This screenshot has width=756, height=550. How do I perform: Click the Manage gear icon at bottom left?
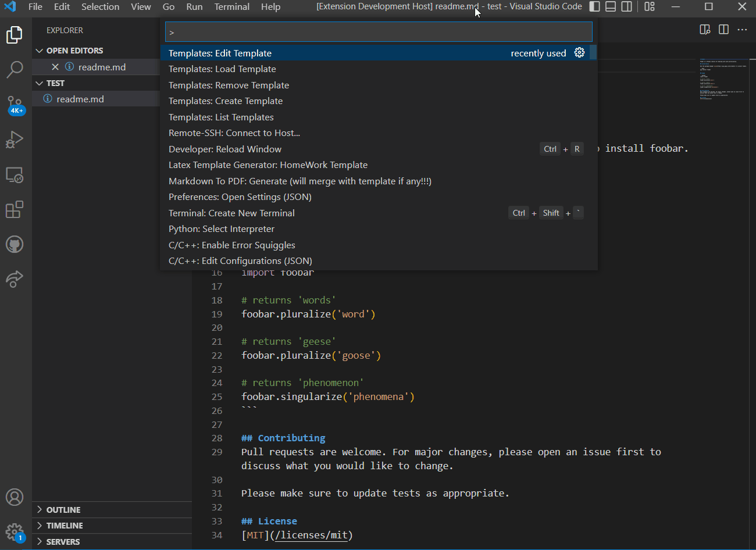pyautogui.click(x=15, y=531)
